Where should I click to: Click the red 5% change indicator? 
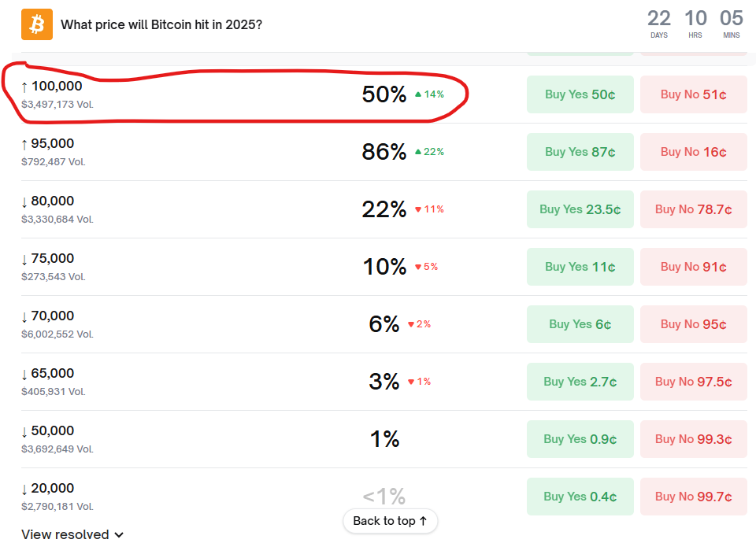[426, 267]
